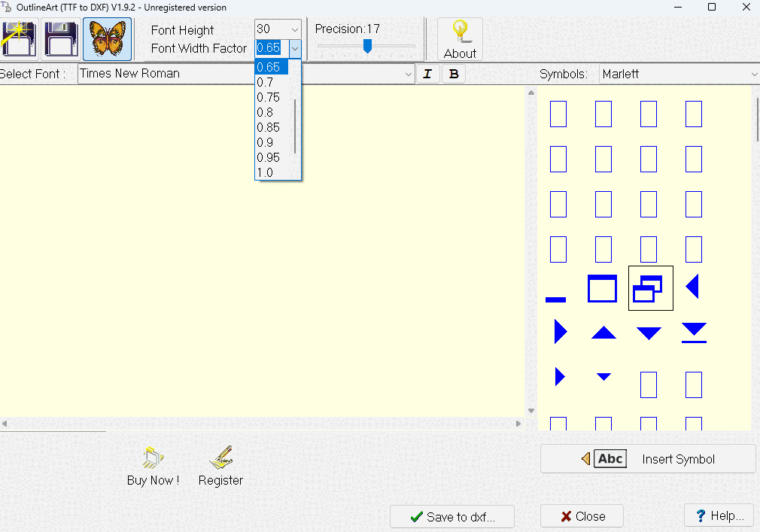This screenshot has width=760, height=532.
Task: Select 0.85 in width factor list
Action: click(x=272, y=127)
